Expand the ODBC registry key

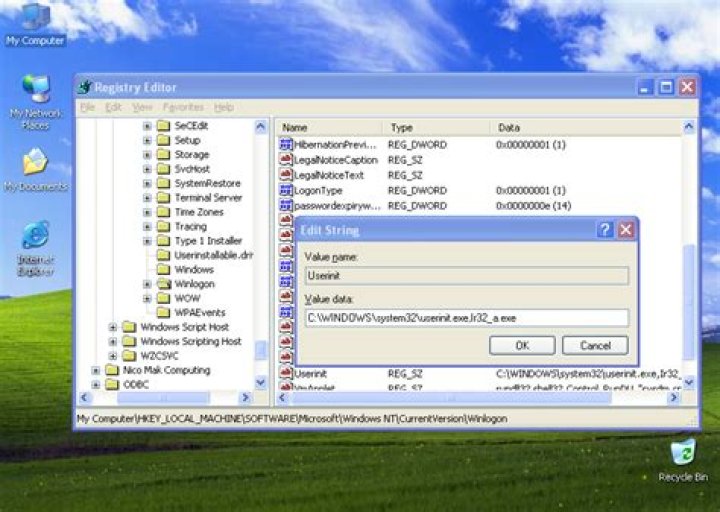(x=97, y=384)
